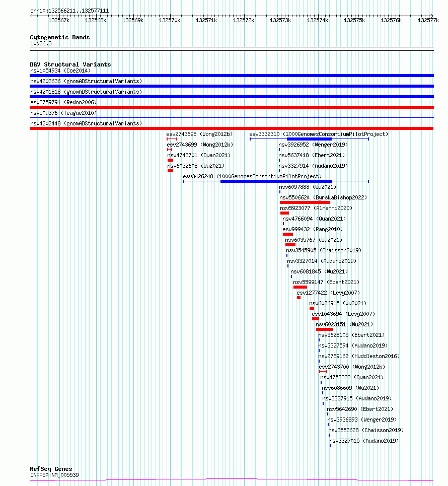The image size is (448, 486).
Task: Click the red bar under esv2759791 (Redon2006)
Action: pyautogui.click(x=232, y=107)
